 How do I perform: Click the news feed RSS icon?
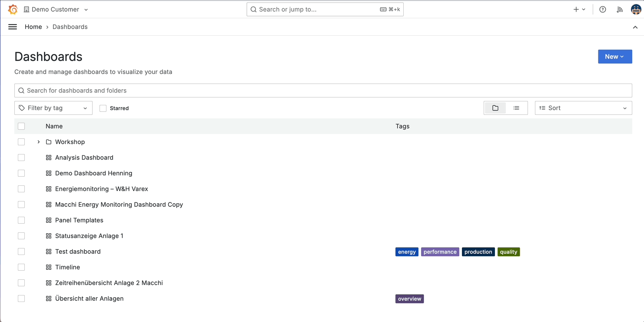tap(619, 9)
